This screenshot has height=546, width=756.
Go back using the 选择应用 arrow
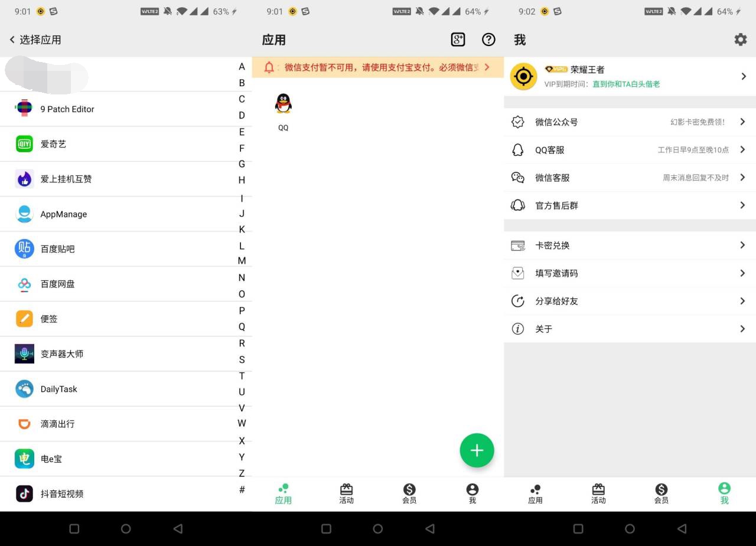point(12,40)
